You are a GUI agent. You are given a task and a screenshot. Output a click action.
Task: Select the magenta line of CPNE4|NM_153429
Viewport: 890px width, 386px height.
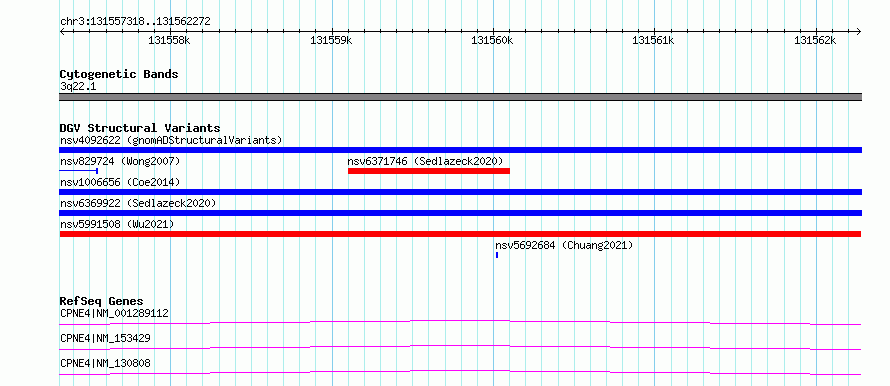tap(460, 347)
